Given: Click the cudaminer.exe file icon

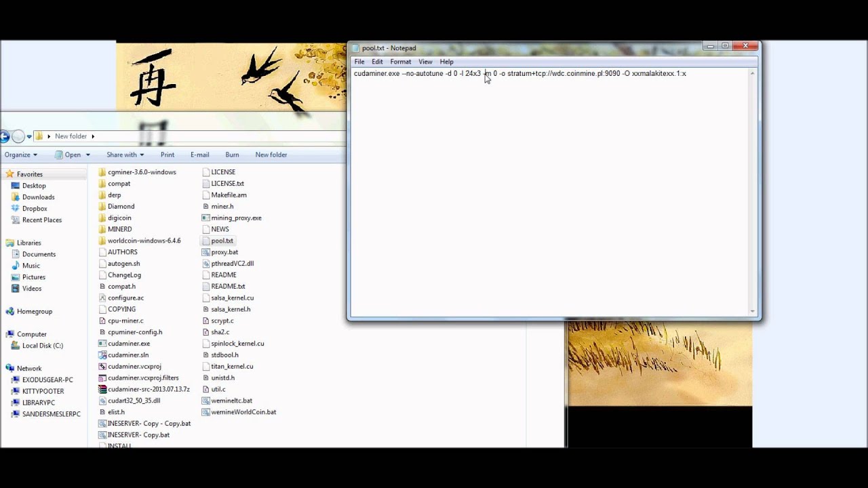Looking at the screenshot, I should [102, 344].
